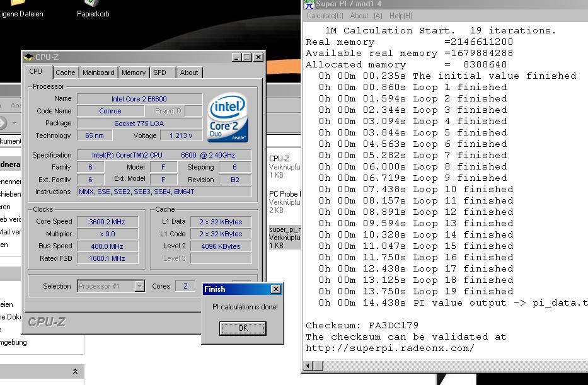This screenshot has height=385, width=588.
Task: Switch to the Memory tab
Action: click(134, 72)
